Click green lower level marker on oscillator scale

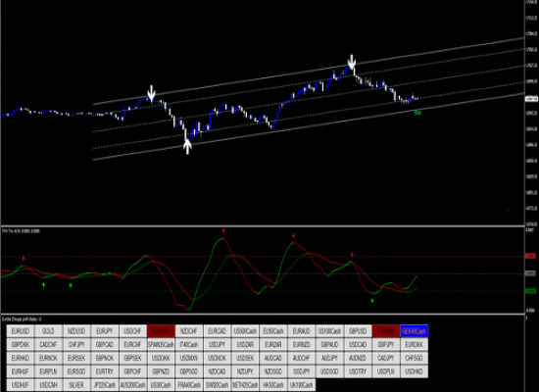pos(531,291)
